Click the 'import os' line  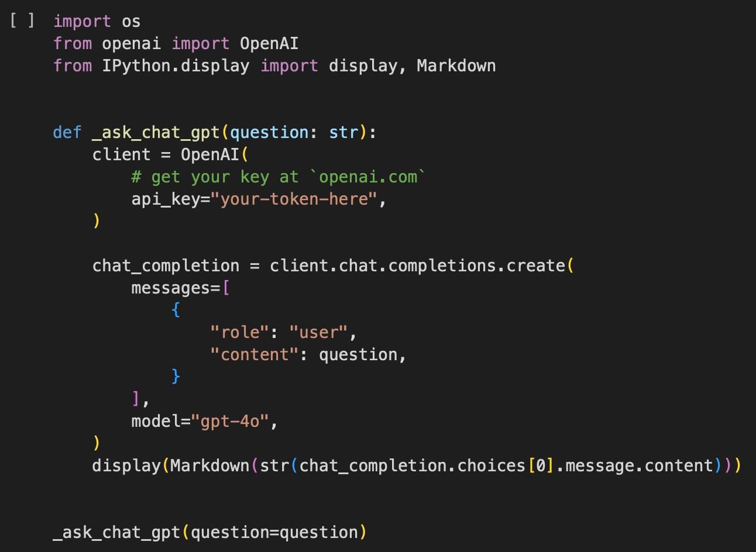(x=97, y=22)
